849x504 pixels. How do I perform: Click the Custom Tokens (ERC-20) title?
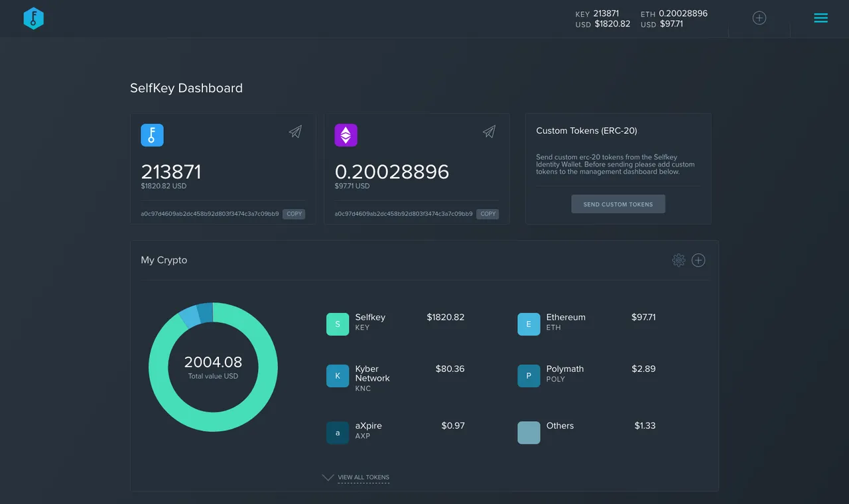pyautogui.click(x=586, y=131)
